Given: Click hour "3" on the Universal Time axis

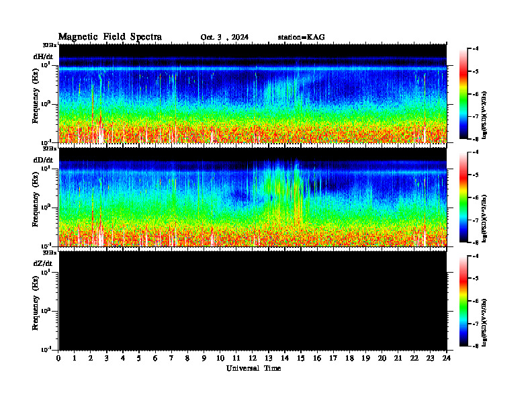Looking at the screenshot, I should pos(107,358).
